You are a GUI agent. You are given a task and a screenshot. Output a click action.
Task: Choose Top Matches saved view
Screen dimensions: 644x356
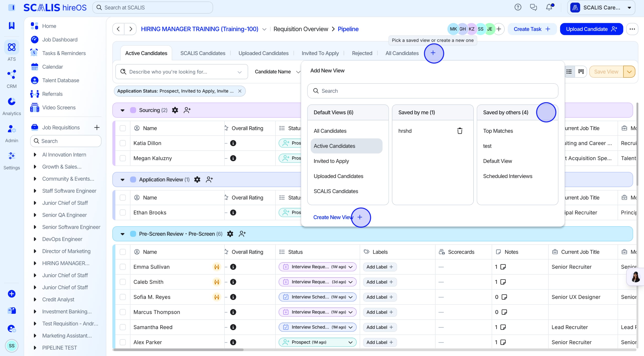click(x=498, y=131)
